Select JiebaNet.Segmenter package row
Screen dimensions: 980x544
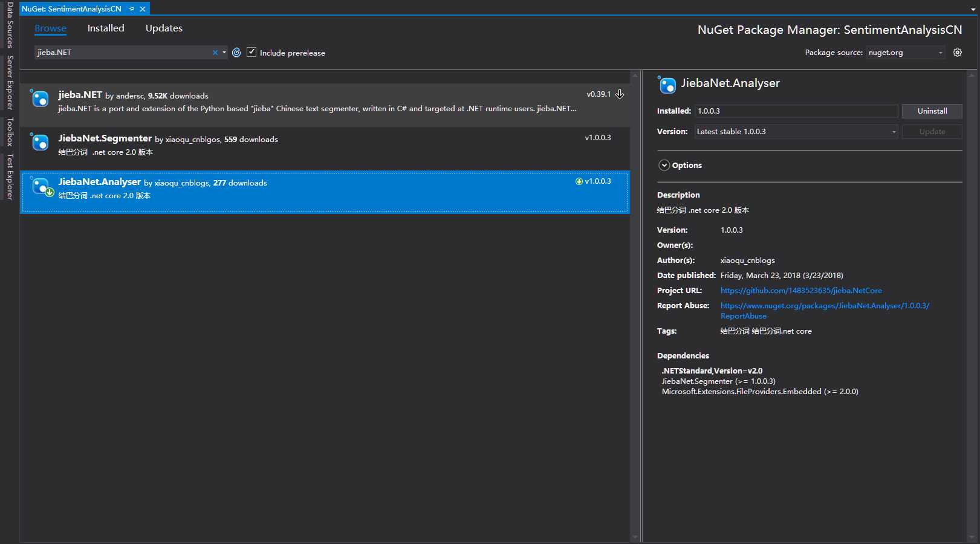click(325, 149)
